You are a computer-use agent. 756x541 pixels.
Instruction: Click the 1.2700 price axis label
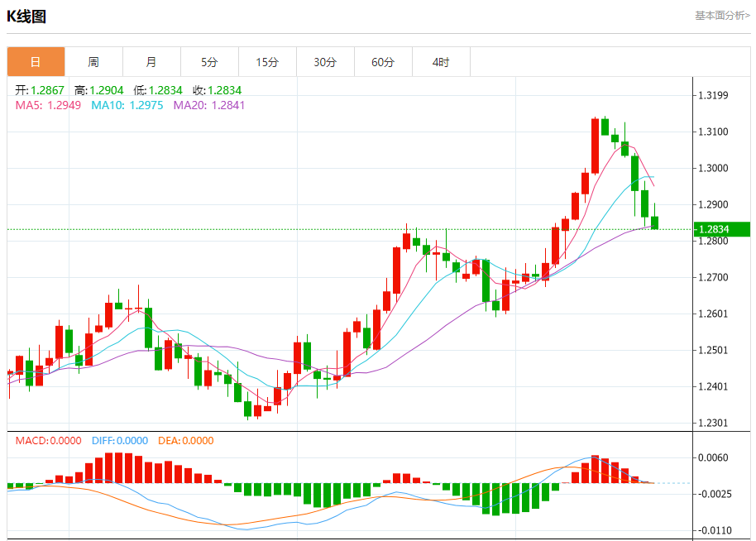pyautogui.click(x=713, y=277)
